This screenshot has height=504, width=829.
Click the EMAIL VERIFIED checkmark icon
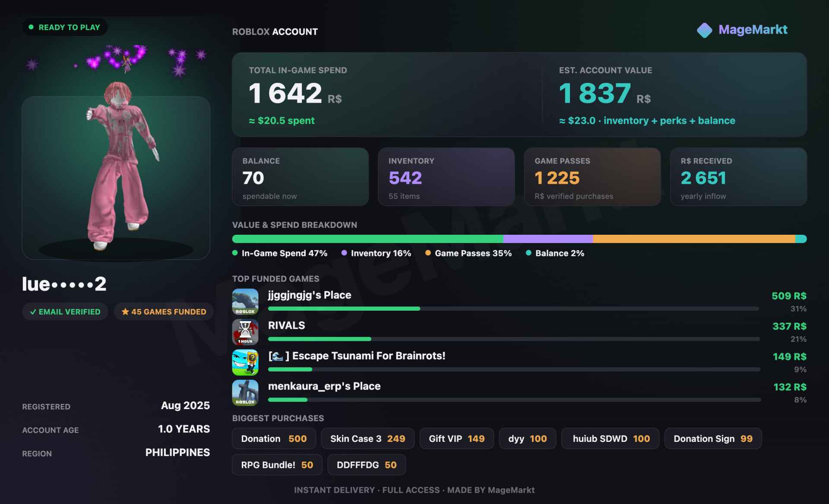(x=33, y=312)
